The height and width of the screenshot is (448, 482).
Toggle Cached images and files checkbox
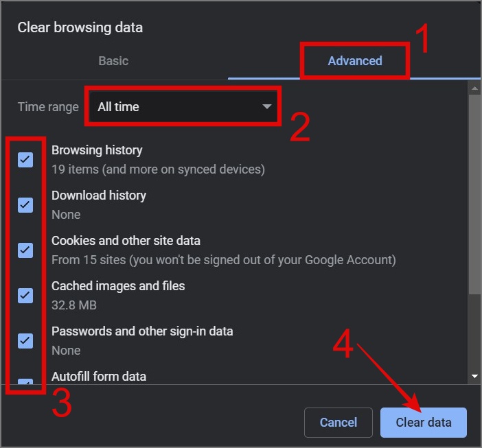[25, 296]
